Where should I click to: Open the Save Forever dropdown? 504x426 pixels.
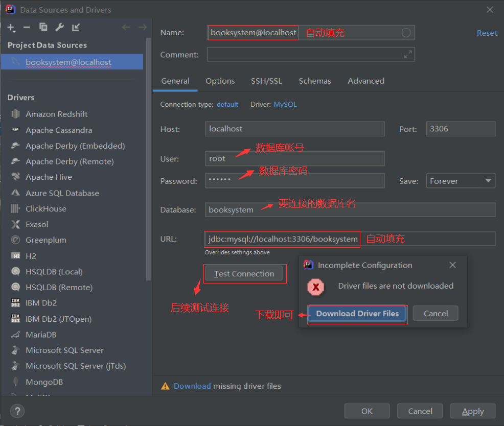coord(461,181)
